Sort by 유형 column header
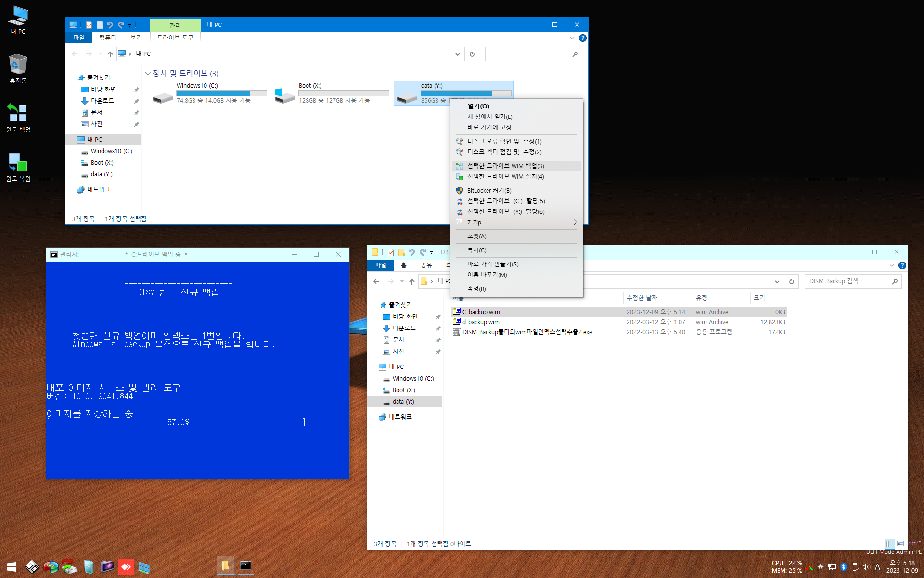The image size is (924, 578). (721, 298)
